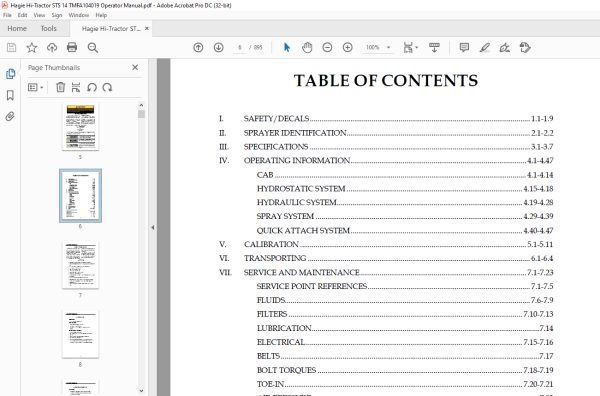Switch to the Tools tab
This screenshot has height=396, width=600.
pos(49,29)
